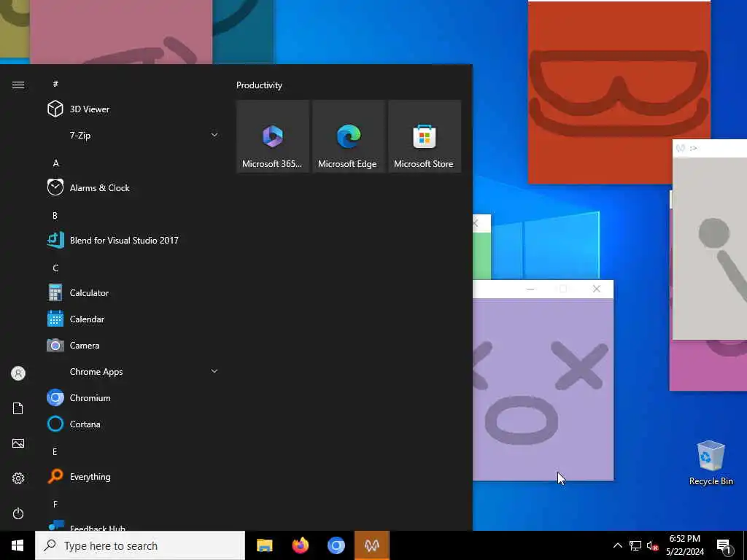Open the 7-Zip folder entry
This screenshot has height=560, width=747.
click(x=133, y=135)
